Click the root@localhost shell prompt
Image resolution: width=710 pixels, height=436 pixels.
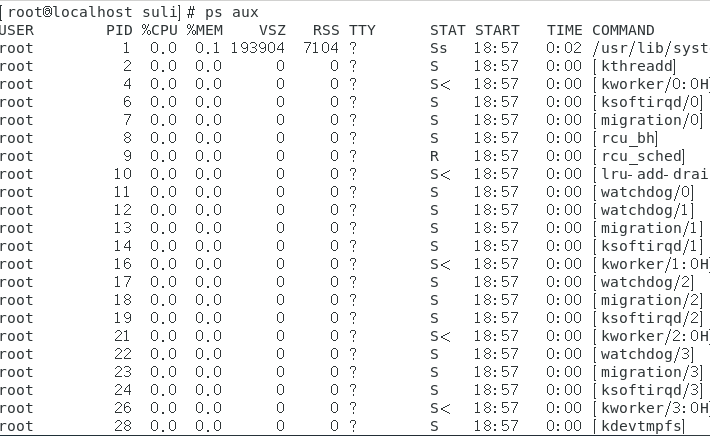coord(97,12)
